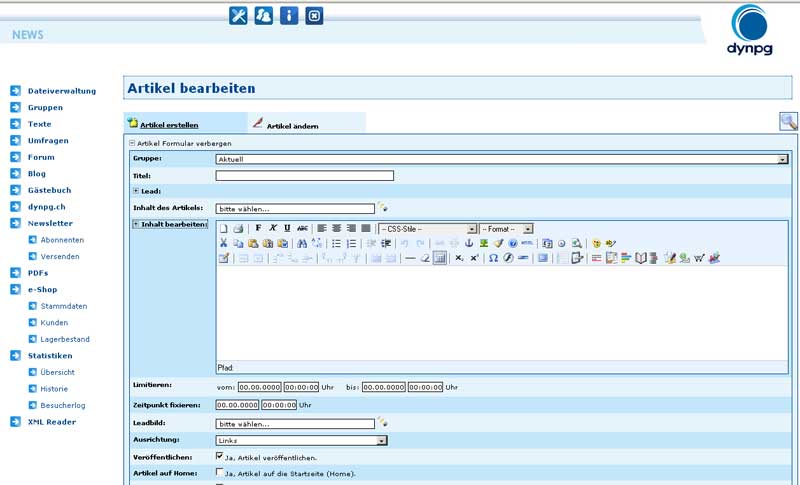This screenshot has width=800, height=485.
Task: Open the CSS-Stile dropdown
Action: tap(427, 228)
